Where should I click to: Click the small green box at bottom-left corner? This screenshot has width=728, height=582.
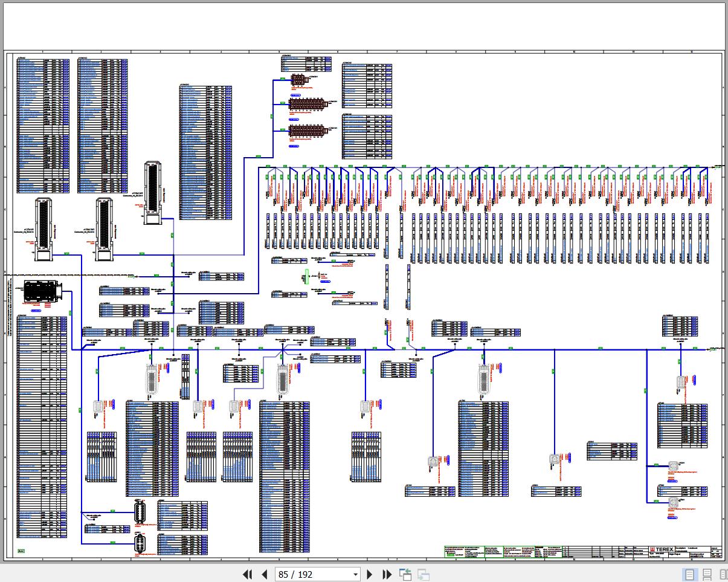click(21, 551)
